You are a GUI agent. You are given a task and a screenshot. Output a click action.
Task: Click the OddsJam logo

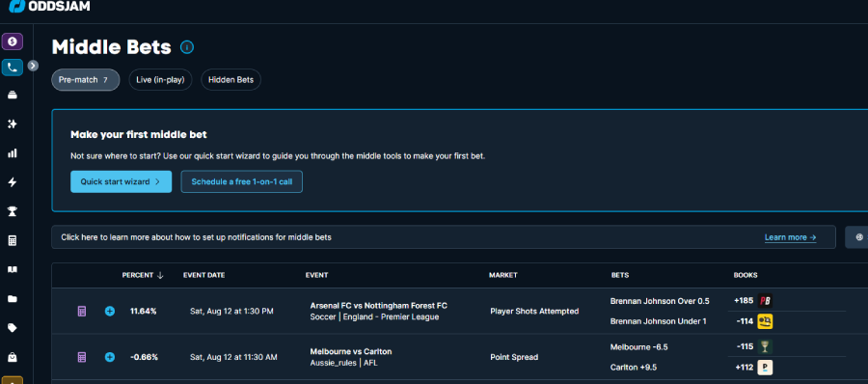coord(49,6)
